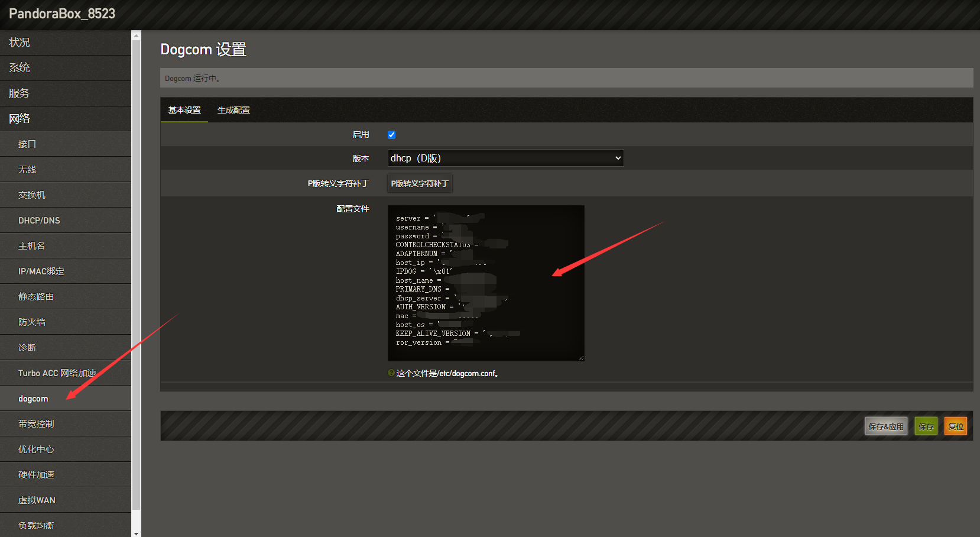The height and width of the screenshot is (537, 980).
Task: Open 诊断 diagnostics page
Action: (x=65, y=348)
